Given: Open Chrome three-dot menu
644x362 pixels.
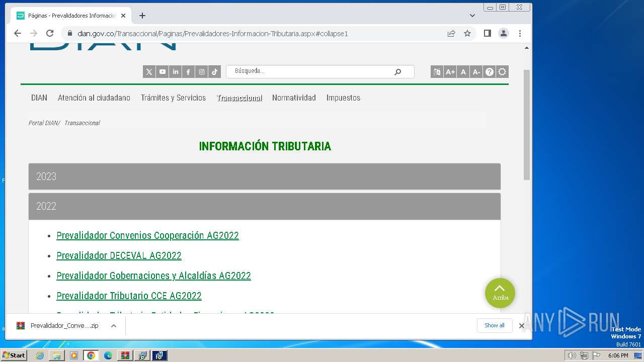Looking at the screenshot, I should (520, 33).
